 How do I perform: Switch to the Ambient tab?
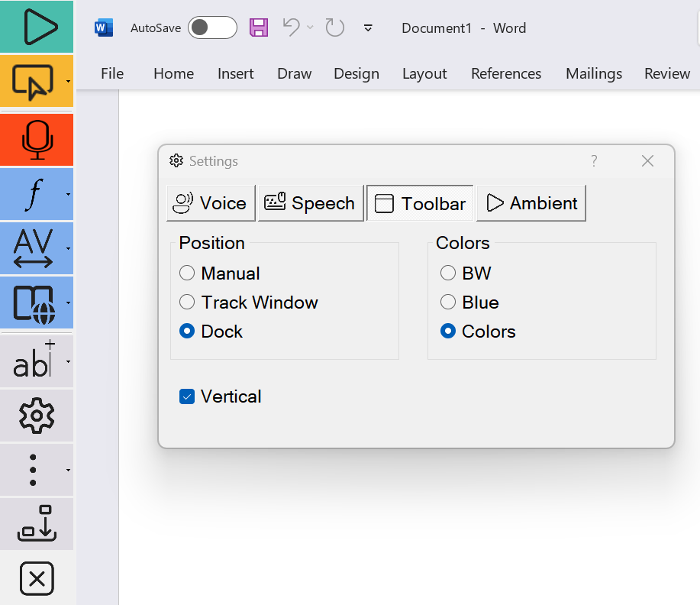pos(531,203)
